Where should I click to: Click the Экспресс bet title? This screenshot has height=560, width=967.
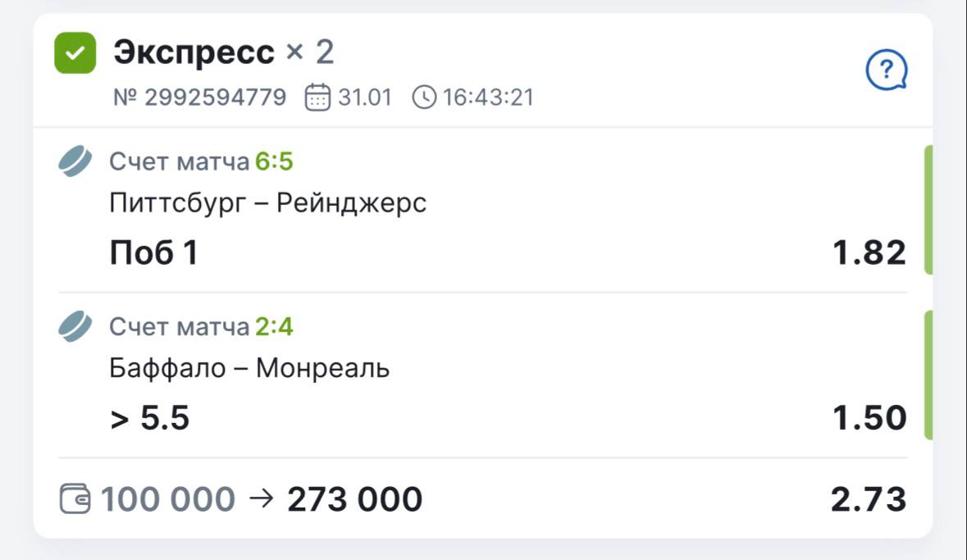pyautogui.click(x=194, y=52)
